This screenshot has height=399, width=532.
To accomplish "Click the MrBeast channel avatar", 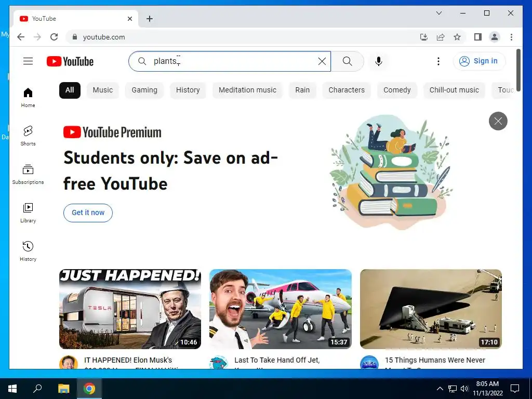I will [x=219, y=362].
